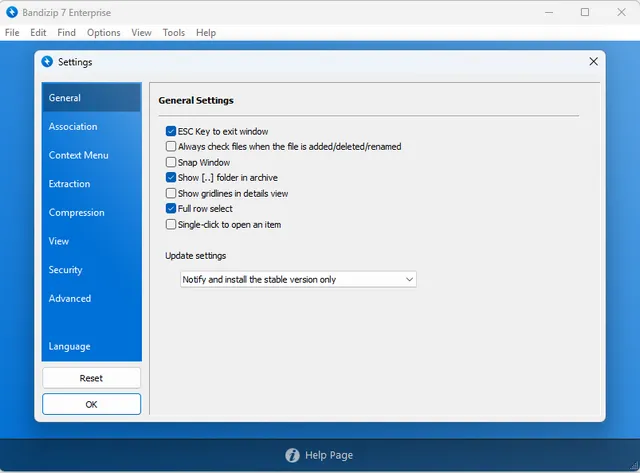Select the General settings tab
This screenshot has width=640, height=473.
(x=91, y=98)
